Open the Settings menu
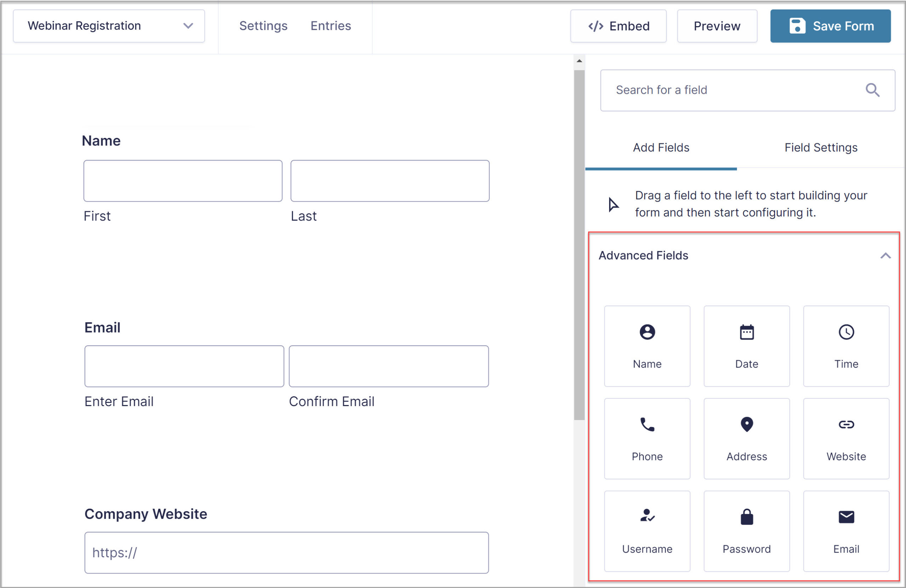906x588 pixels. [x=263, y=26]
